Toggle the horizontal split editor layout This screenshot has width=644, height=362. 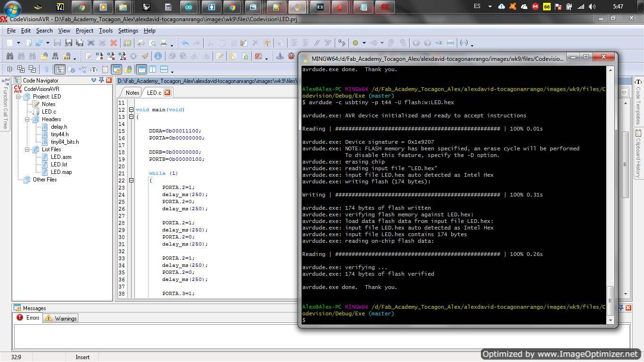164,69
